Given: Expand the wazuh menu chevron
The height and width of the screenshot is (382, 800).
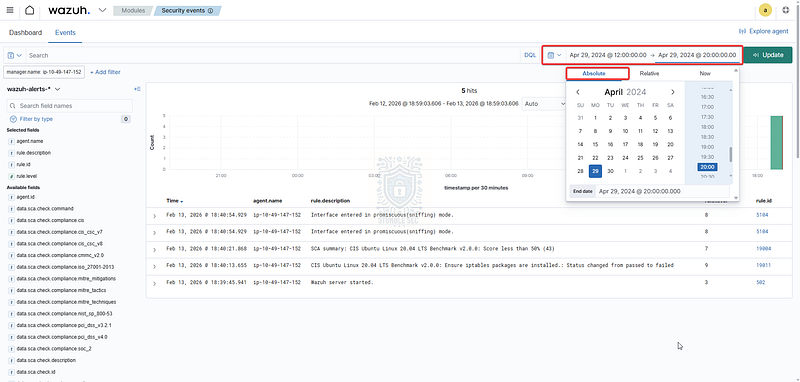Looking at the screenshot, I should (x=102, y=10).
